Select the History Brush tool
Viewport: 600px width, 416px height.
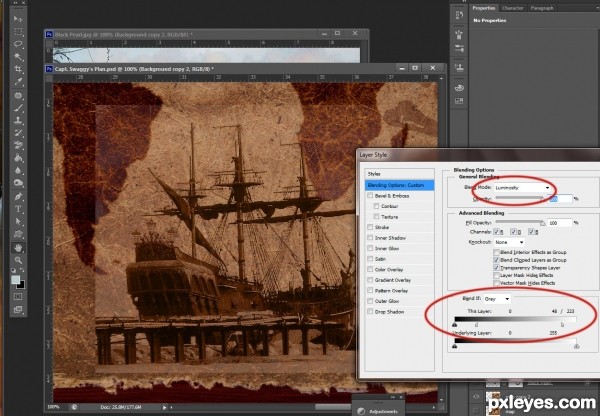pos(18,133)
